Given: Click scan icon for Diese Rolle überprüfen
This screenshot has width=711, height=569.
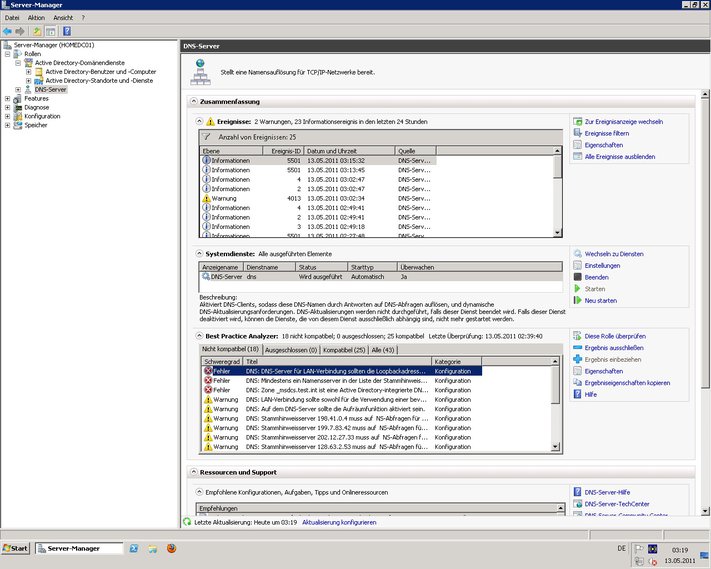Looking at the screenshot, I should [x=577, y=336].
